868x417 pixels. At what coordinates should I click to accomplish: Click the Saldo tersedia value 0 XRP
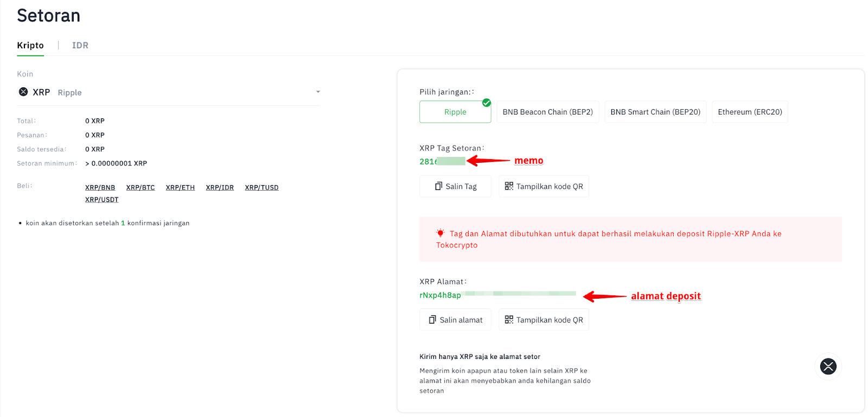(95, 149)
